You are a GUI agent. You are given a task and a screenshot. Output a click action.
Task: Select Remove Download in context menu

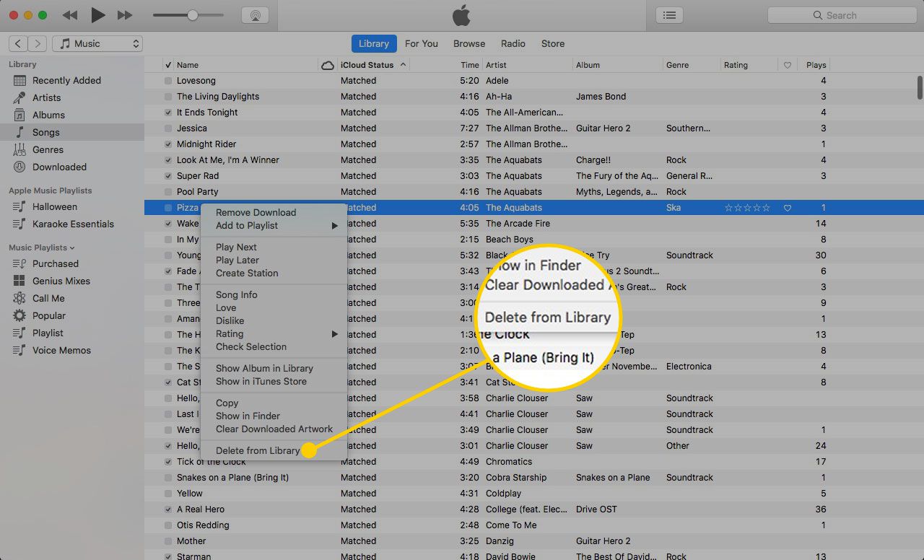pos(256,213)
